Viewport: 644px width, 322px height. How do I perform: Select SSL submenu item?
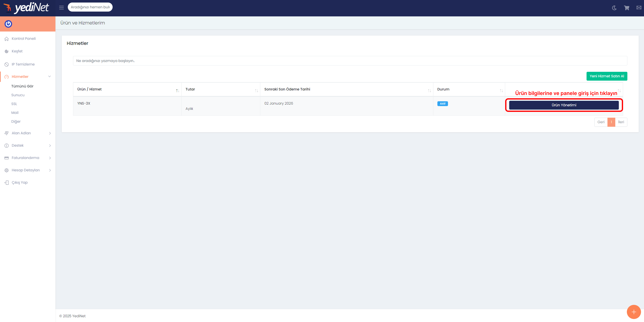(14, 104)
